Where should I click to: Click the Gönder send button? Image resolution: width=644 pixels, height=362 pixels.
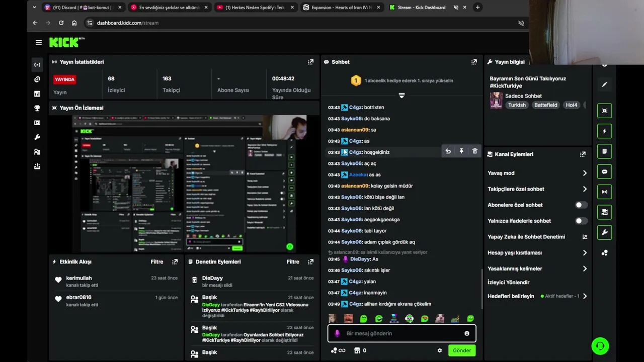point(462,350)
